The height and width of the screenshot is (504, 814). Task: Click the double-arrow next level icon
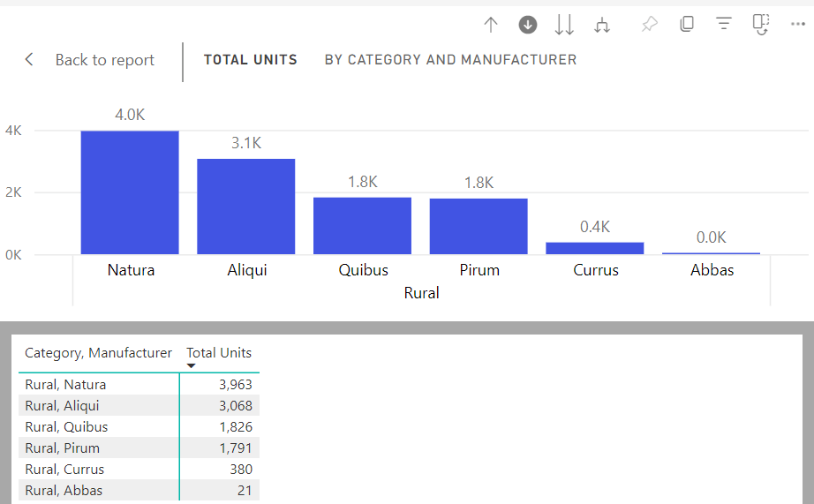(x=564, y=25)
